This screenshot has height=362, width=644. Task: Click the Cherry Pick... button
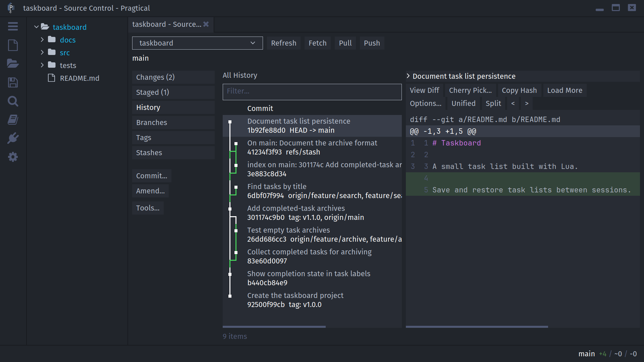click(470, 90)
